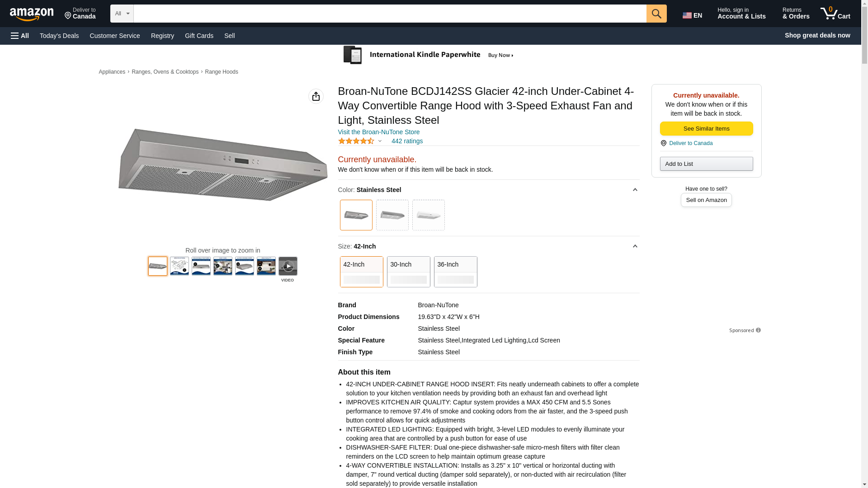The image size is (868, 488).
Task: Click the info icon next to Sponsored
Action: (758, 330)
